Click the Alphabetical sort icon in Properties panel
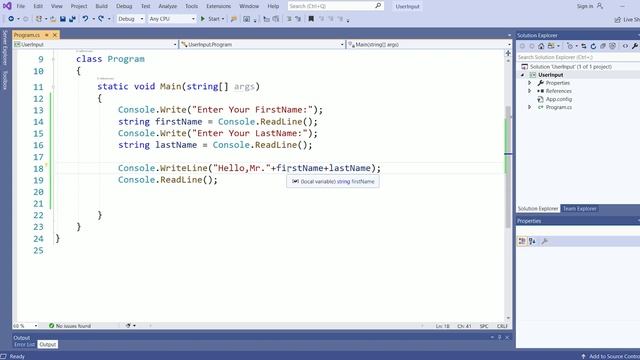Screen dimensions: 640x360 pyautogui.click(x=532, y=241)
